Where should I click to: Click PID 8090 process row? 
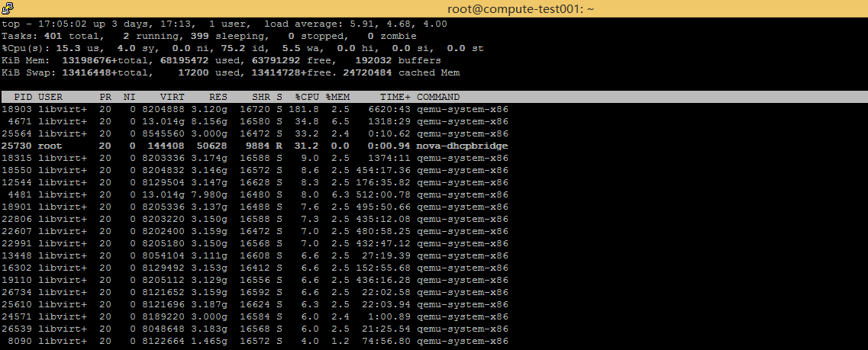pyautogui.click(x=255, y=341)
